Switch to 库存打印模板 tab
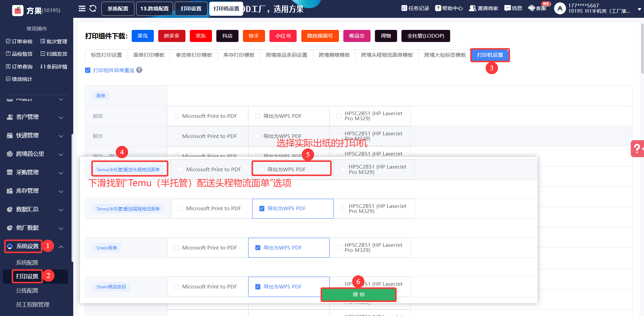Image resolution: width=644 pixels, height=316 pixels. [239, 55]
